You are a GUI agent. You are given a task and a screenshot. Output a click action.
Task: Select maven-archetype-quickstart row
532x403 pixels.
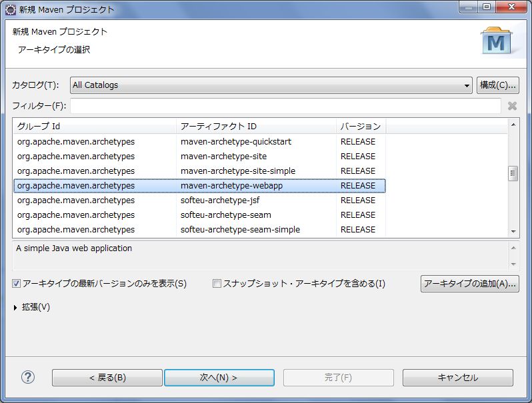(199, 142)
